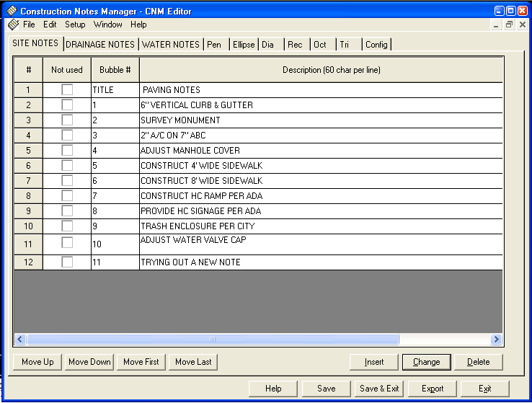The height and width of the screenshot is (403, 532).
Task: Click the Insert button
Action: coord(374,362)
